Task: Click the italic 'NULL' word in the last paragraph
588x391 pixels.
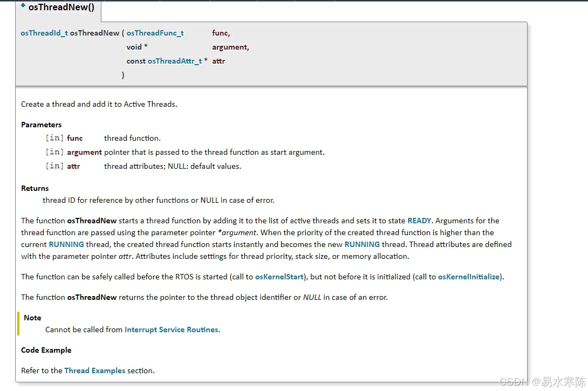Action: (x=312, y=297)
